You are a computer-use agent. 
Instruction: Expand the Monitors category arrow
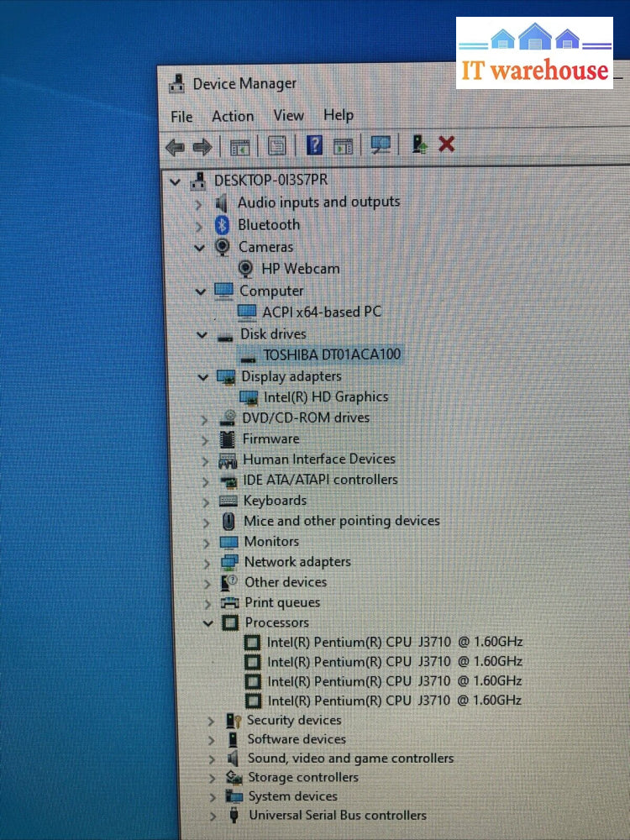point(207,543)
